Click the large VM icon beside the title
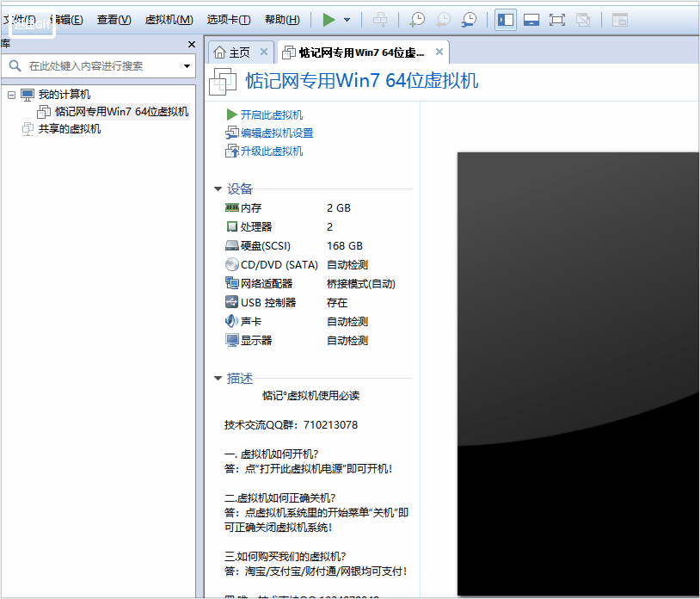700x599 pixels. pos(223,81)
